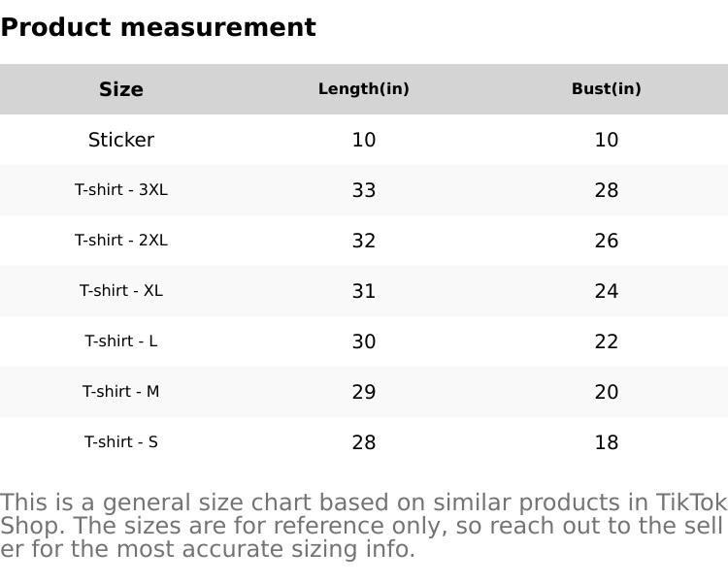Select the T-shirt - 2XL size label
Screen dimensions: 728x584
(x=121, y=241)
